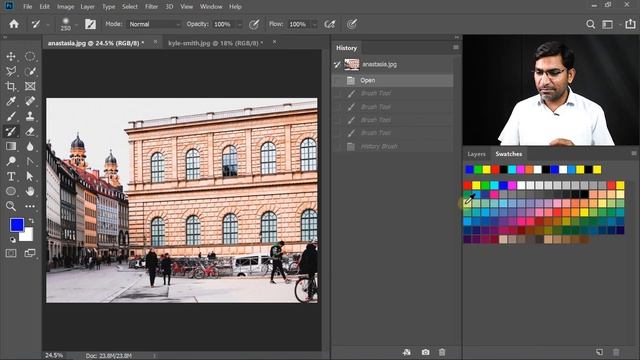Enable airbrush style build-up effects

click(x=329, y=24)
